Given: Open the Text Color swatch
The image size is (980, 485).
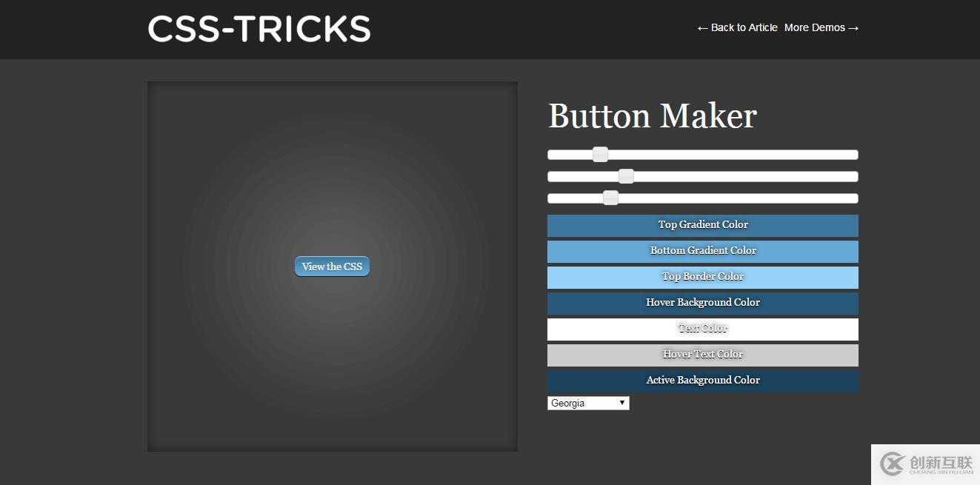Looking at the screenshot, I should point(703,329).
